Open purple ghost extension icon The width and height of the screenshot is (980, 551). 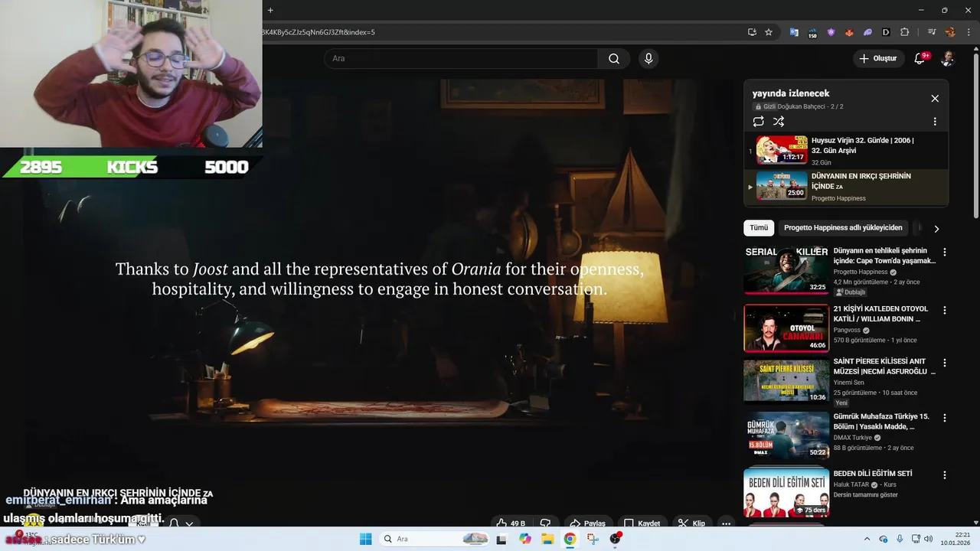(x=867, y=32)
